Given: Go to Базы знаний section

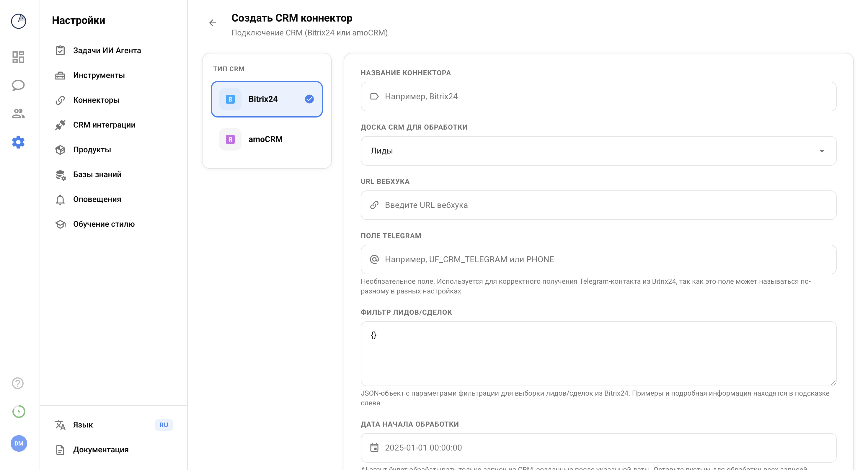Looking at the screenshot, I should [x=97, y=174].
